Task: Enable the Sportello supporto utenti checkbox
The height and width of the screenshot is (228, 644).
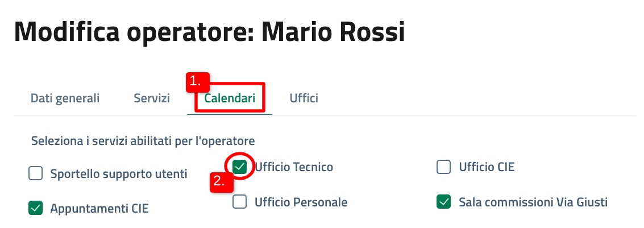Action: pyautogui.click(x=36, y=174)
